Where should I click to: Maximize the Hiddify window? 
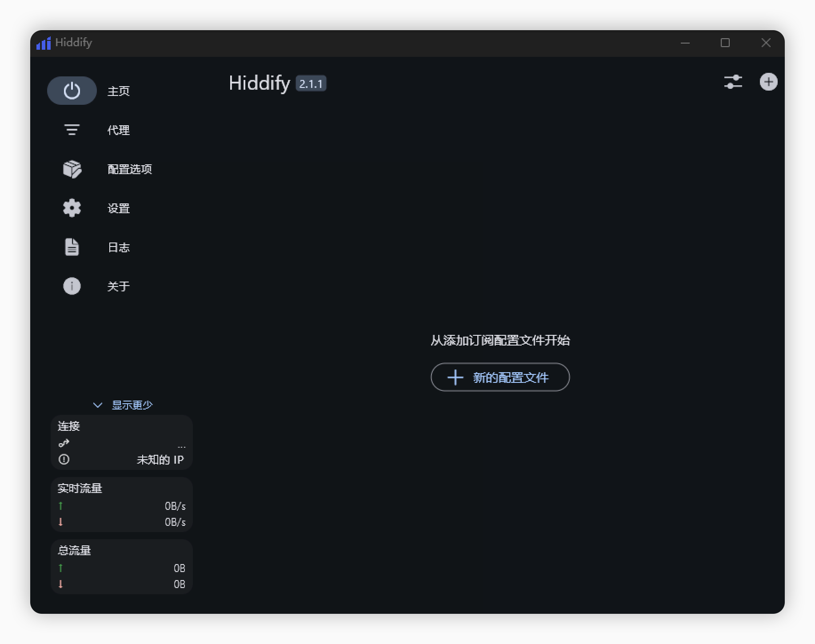[x=725, y=43]
